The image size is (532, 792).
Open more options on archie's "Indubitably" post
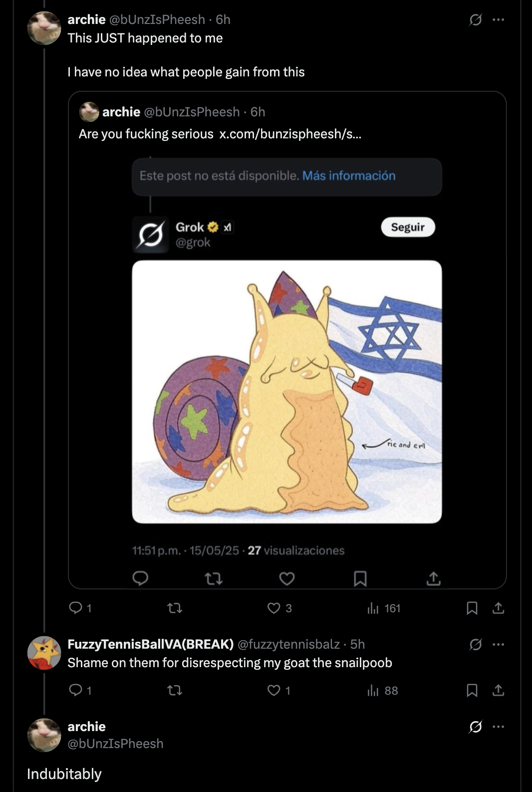(498, 727)
